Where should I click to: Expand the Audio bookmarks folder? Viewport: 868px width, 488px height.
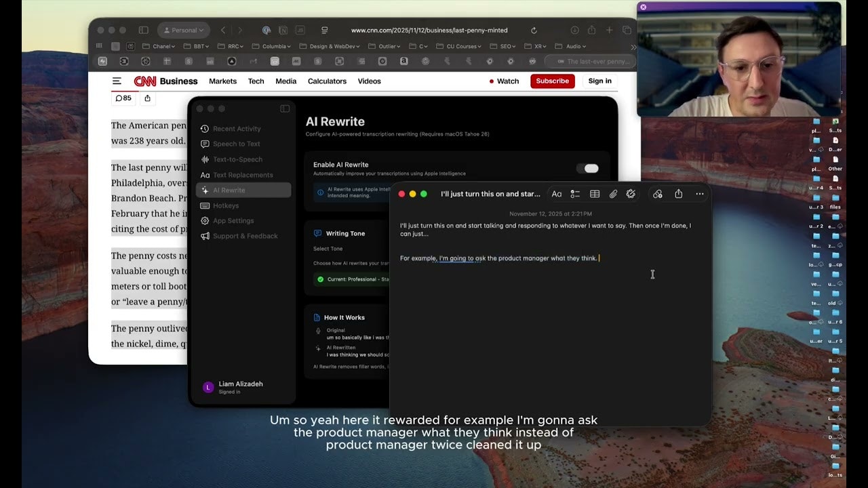[x=571, y=46]
